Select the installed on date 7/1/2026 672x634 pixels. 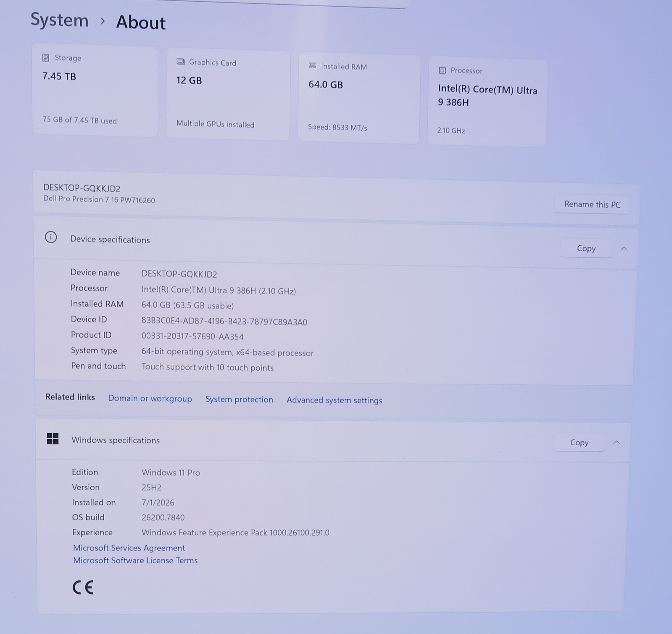pos(158,502)
